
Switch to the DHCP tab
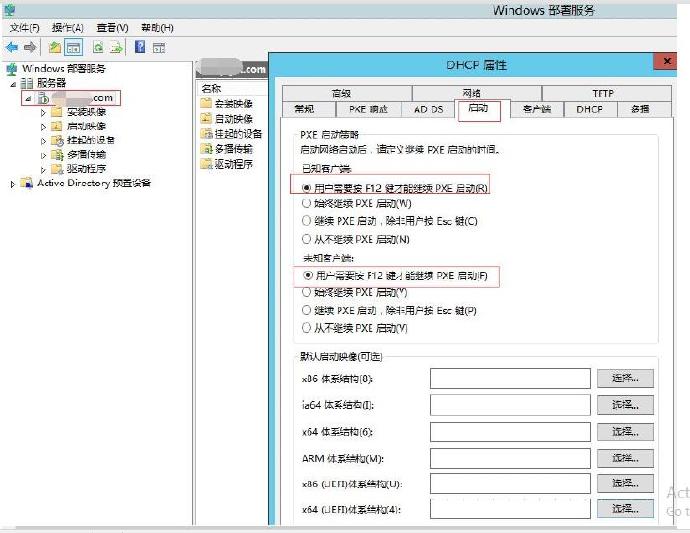[591, 109]
